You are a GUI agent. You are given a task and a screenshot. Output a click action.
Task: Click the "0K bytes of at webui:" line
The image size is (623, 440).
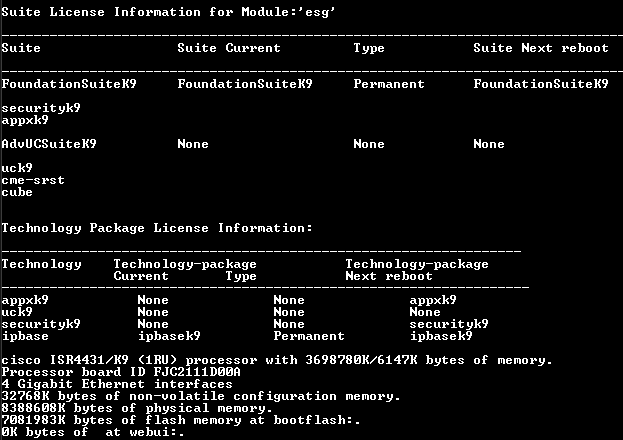tap(93, 432)
